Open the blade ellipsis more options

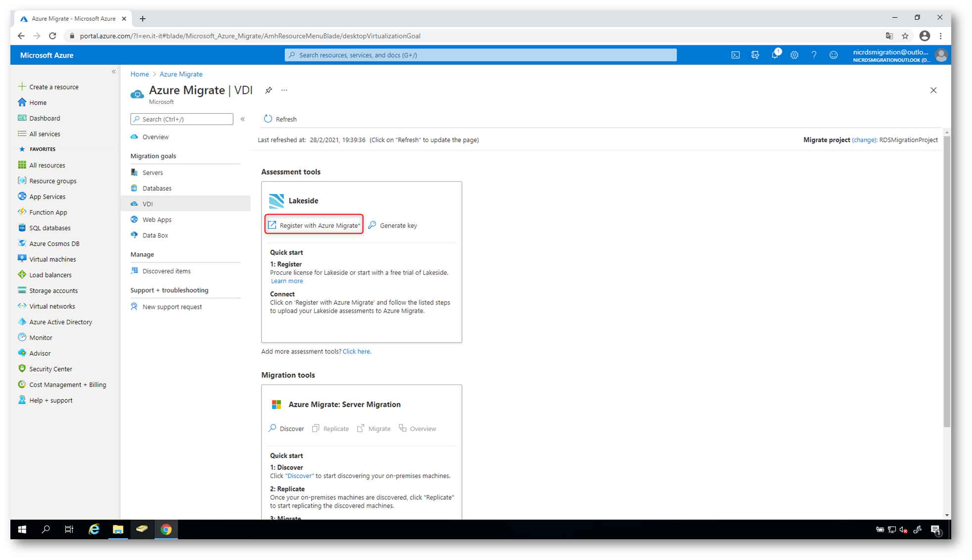[284, 90]
